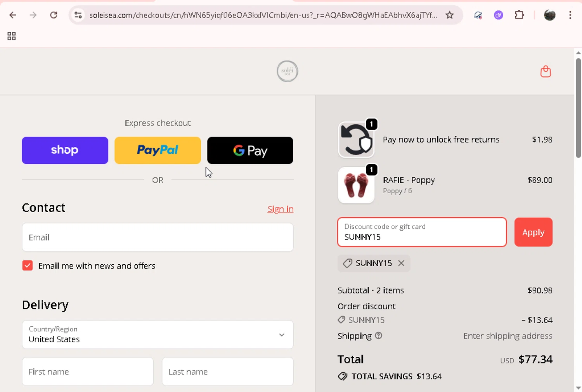Click the purple extension icon in toolbar
The width and height of the screenshot is (582, 392).
[x=499, y=15]
